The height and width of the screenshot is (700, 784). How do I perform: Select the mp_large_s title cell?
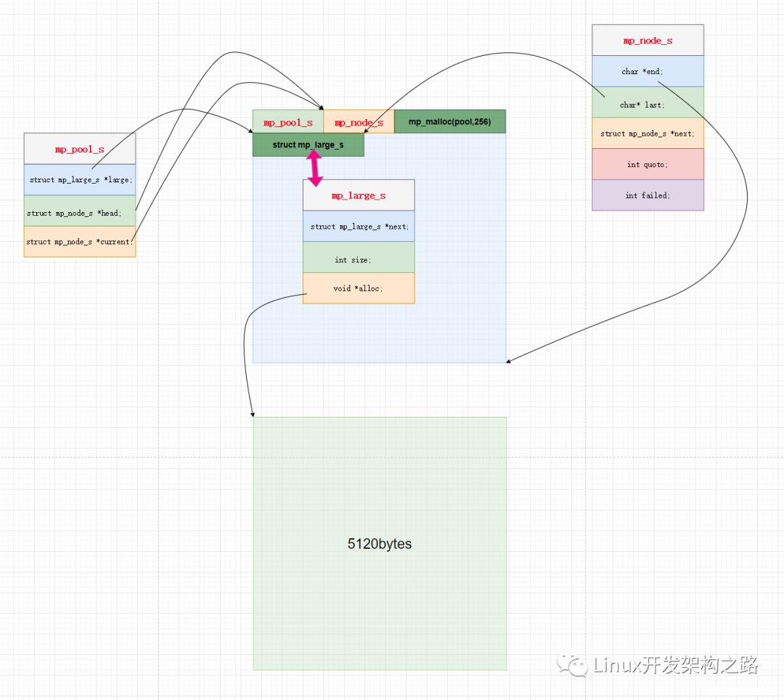tap(358, 195)
